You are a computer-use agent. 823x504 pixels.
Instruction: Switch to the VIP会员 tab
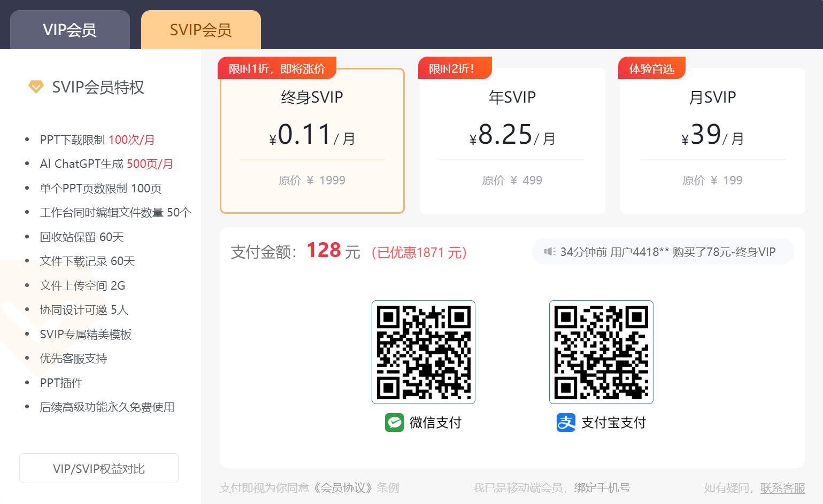point(70,30)
